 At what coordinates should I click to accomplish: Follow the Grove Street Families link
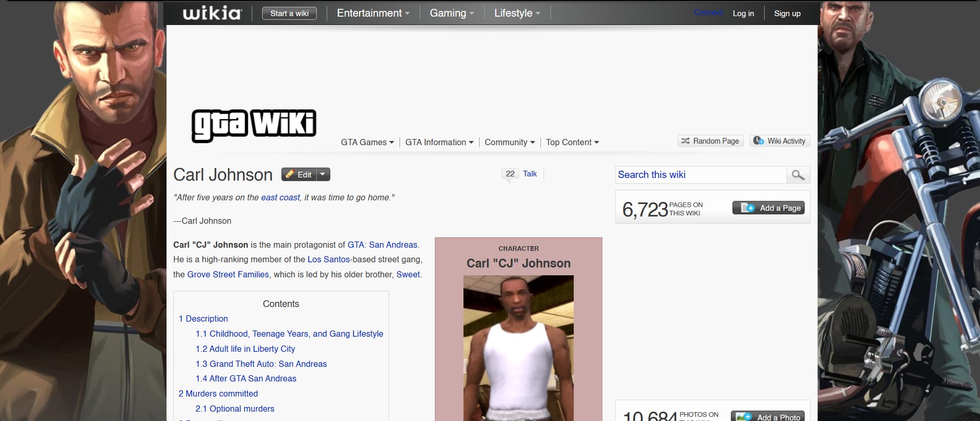228,274
